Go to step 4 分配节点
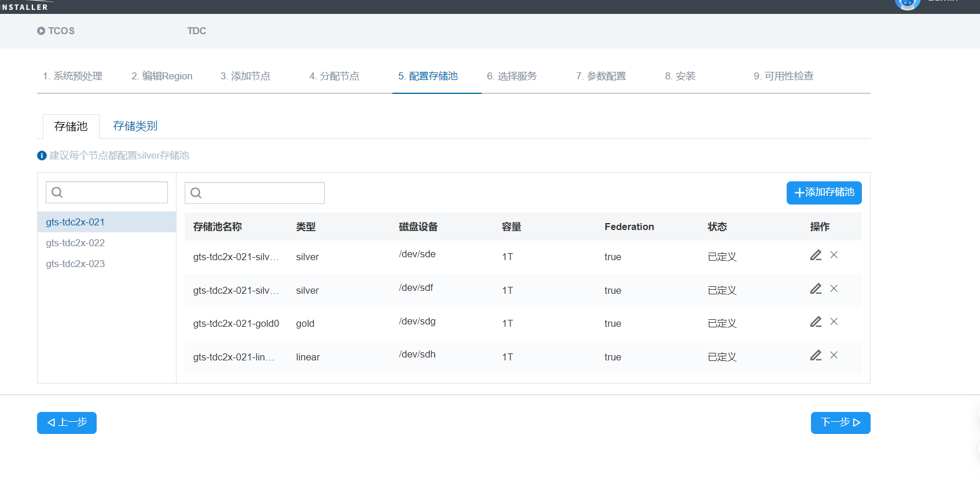The width and height of the screenshot is (980, 489). pyautogui.click(x=334, y=76)
